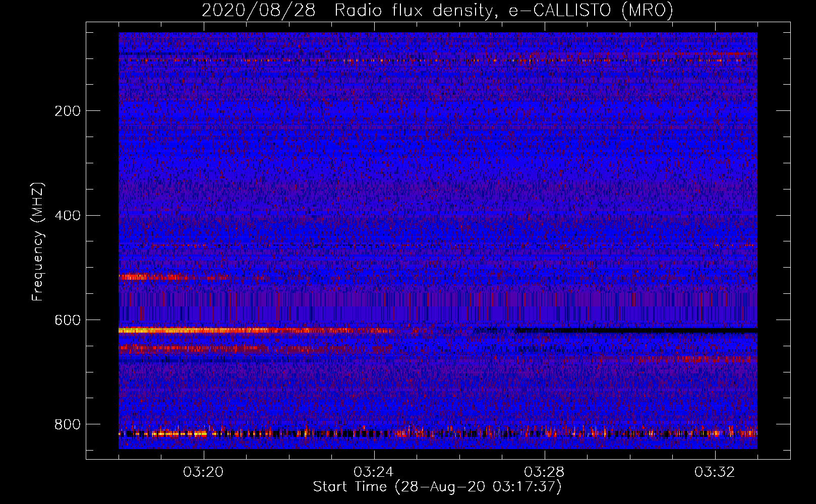Click the 03:24 time tick label
816x504 pixels.
[x=374, y=472]
